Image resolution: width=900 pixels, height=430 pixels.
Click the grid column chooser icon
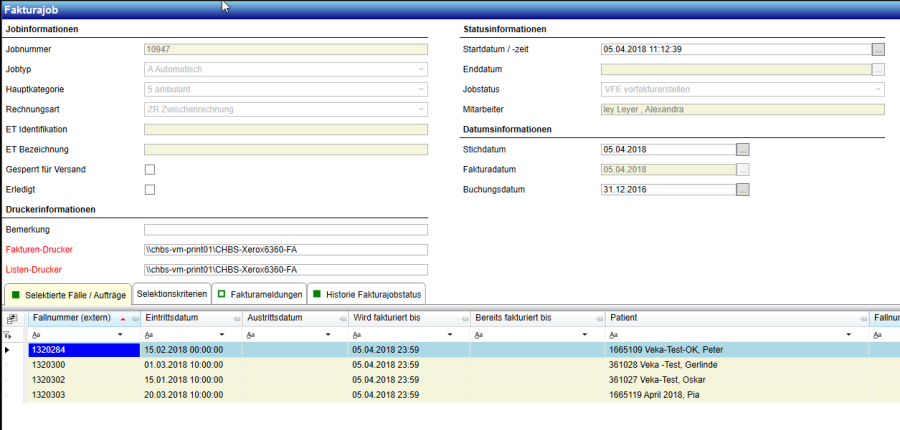(x=12, y=318)
